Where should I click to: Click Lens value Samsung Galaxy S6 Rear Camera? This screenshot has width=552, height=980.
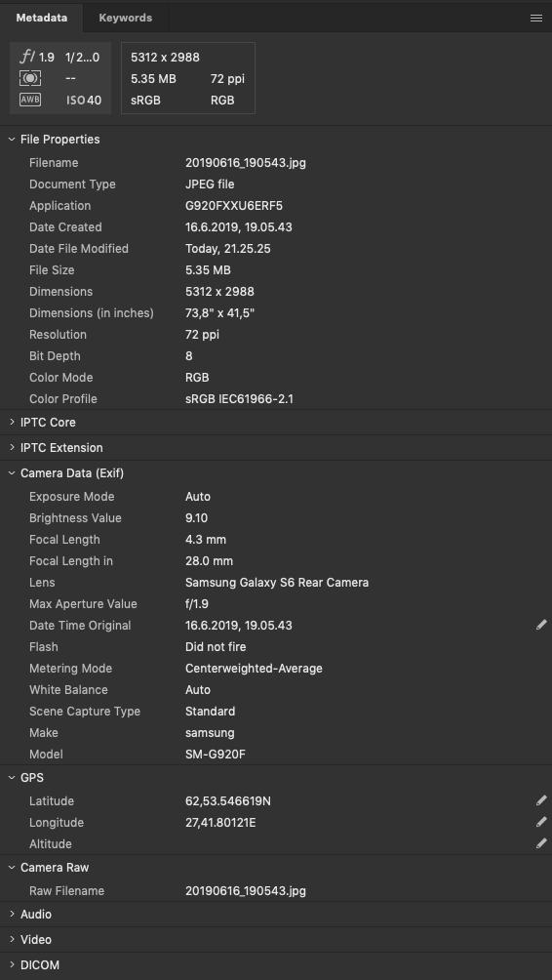click(277, 583)
